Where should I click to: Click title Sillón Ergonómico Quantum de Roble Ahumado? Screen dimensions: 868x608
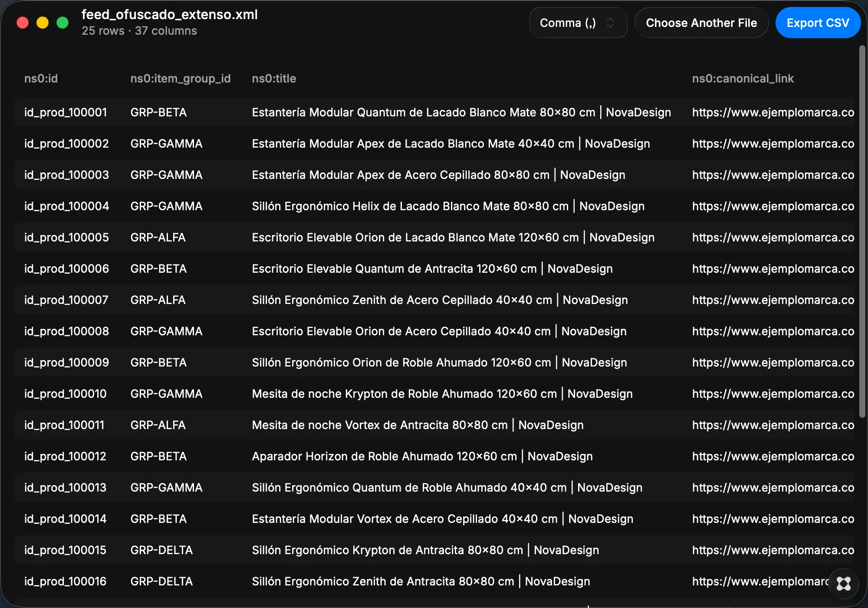coord(447,488)
